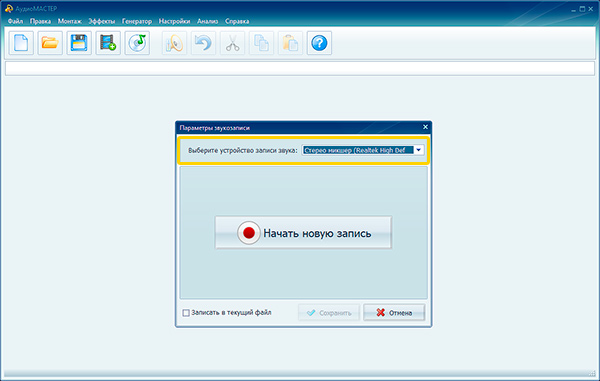This screenshot has width=600, height=381.
Task: Extract audio from video using the film icon
Action: point(108,43)
